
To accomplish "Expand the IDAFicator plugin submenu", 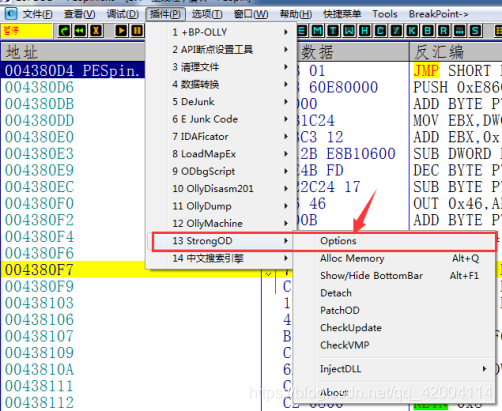I will tap(221, 136).
